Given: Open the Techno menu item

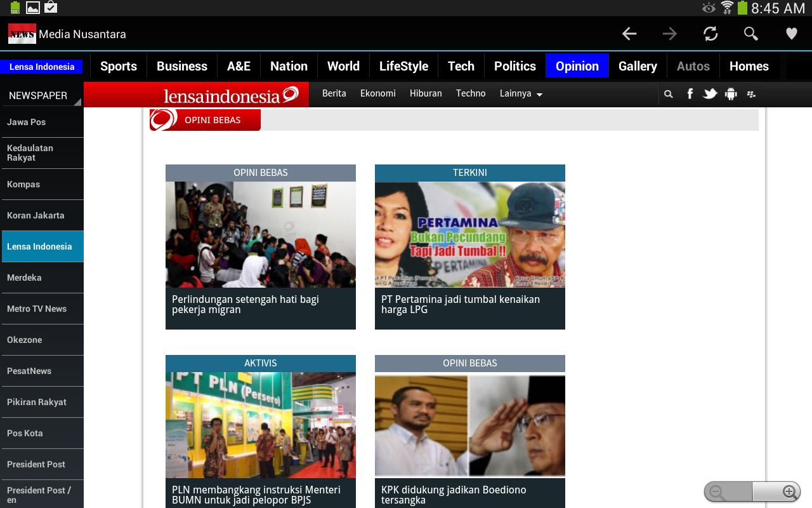Looking at the screenshot, I should 471,93.
